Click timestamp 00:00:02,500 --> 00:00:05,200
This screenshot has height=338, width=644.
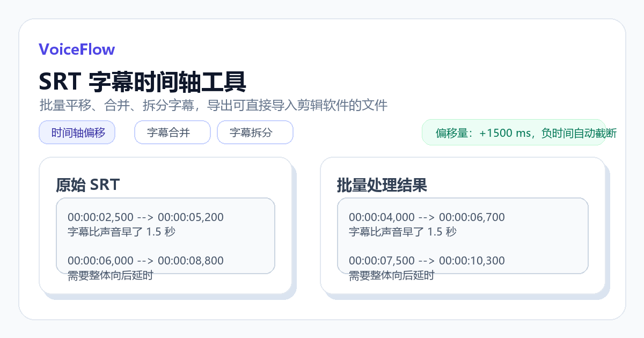[x=145, y=217]
